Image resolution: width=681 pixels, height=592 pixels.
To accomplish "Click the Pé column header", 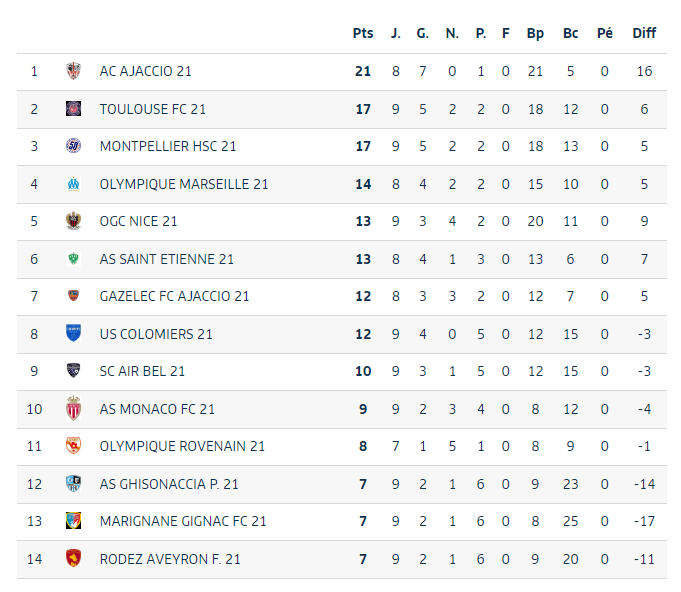I will (x=604, y=33).
